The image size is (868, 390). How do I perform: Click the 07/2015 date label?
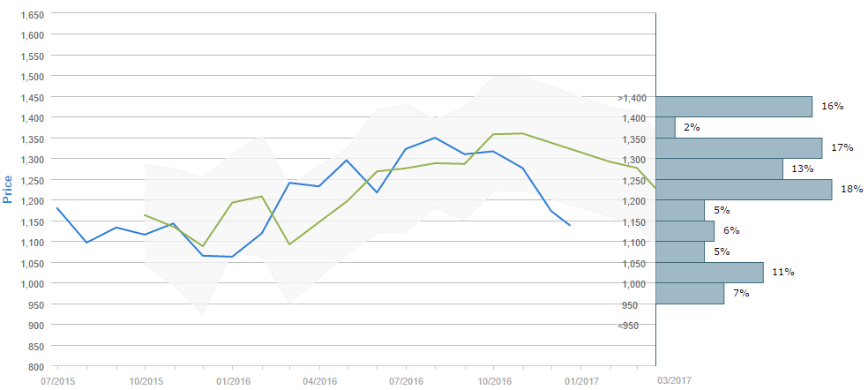coord(57,380)
